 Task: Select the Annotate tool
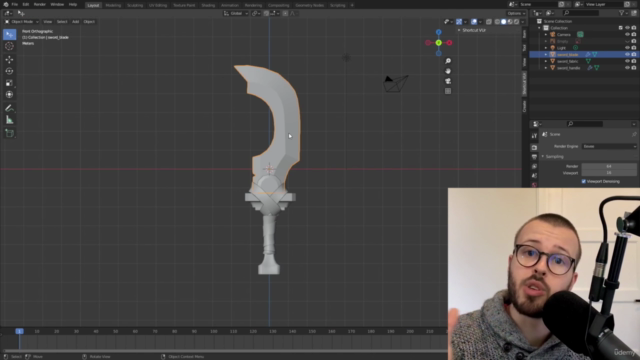click(x=9, y=108)
